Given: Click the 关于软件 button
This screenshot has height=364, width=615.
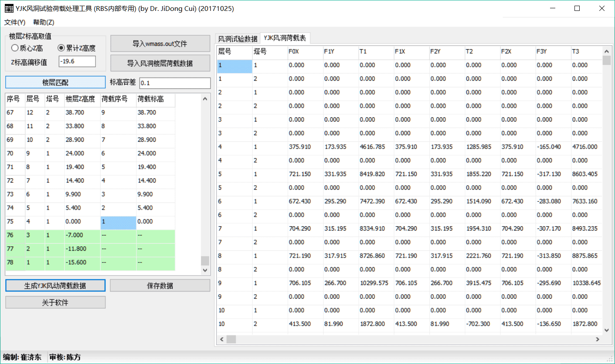Looking at the screenshot, I should pyautogui.click(x=55, y=302).
